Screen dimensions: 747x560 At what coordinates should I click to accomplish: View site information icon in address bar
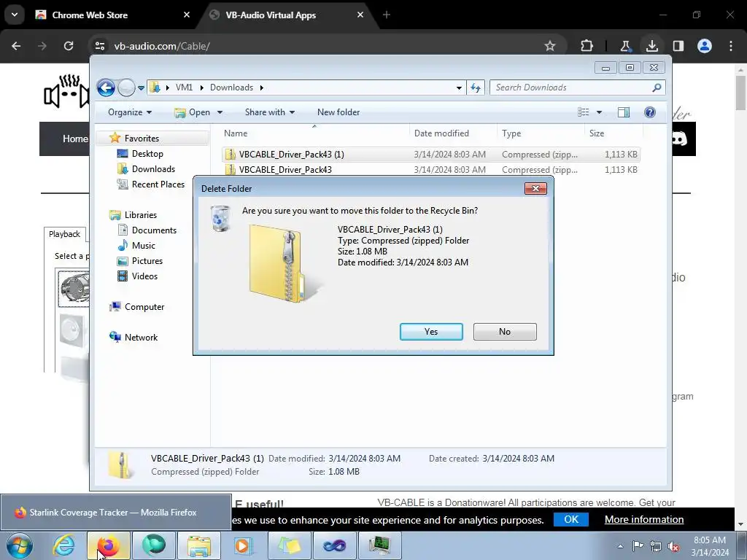99,46
